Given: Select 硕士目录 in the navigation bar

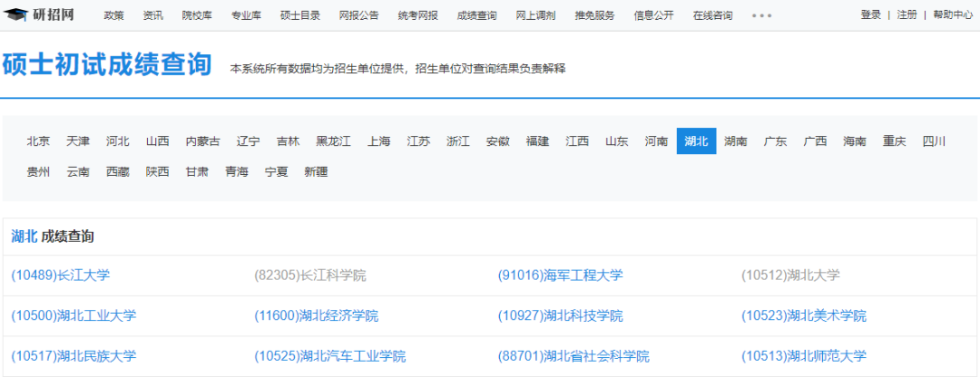Looking at the screenshot, I should click(300, 15).
